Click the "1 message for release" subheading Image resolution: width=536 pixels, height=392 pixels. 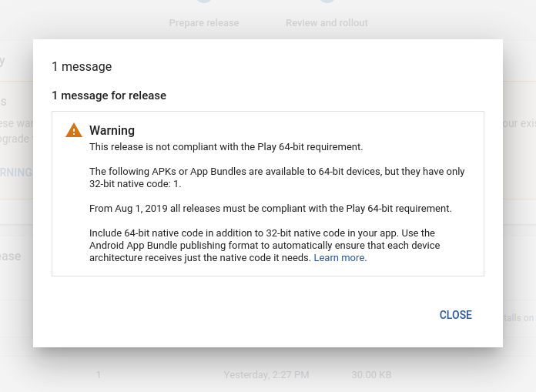[109, 95]
